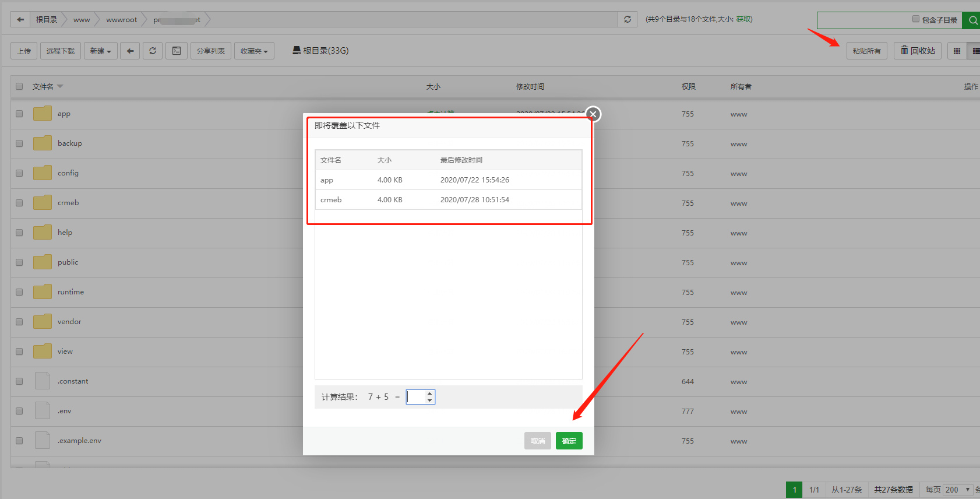Screen dimensions: 980x499
Task: Navigate to wwwroot breadcrumb
Action: [x=122, y=20]
